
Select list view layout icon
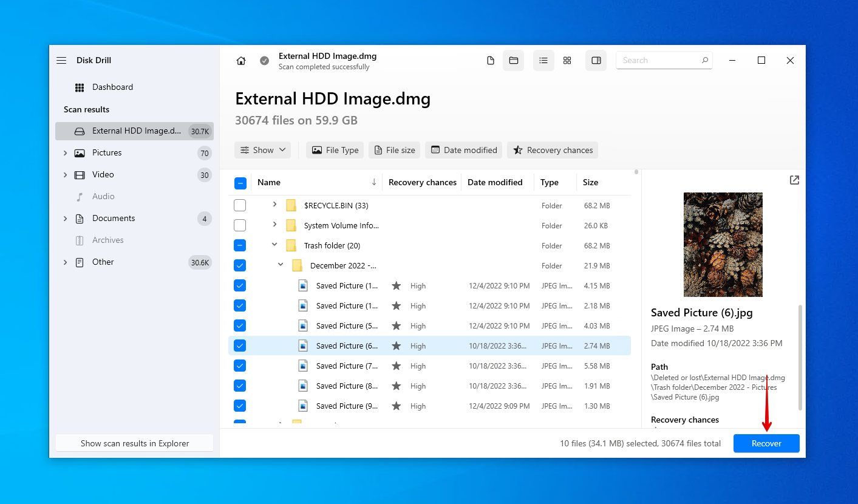(x=543, y=61)
